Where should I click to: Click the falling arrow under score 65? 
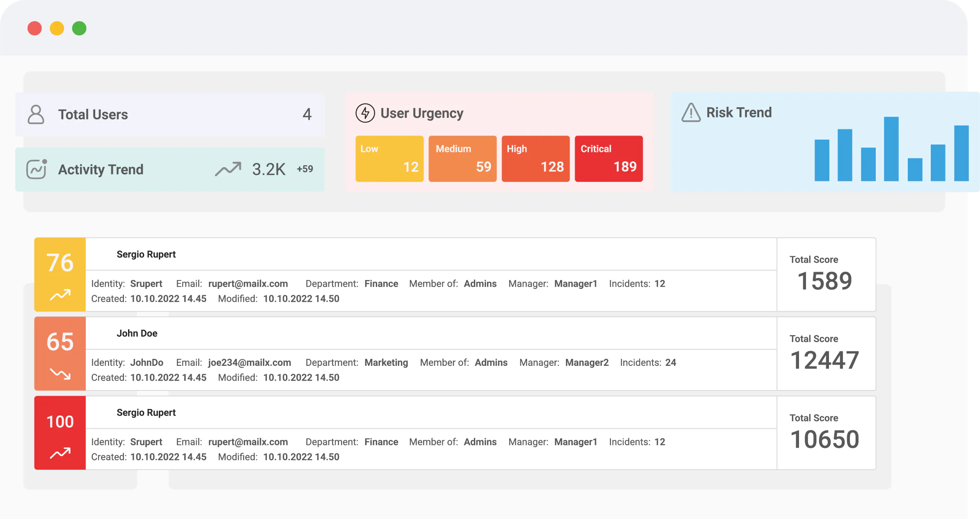(60, 373)
